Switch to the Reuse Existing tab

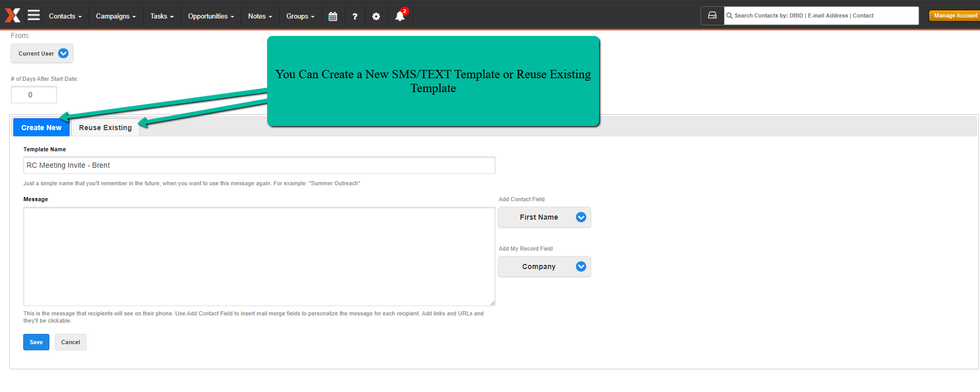click(x=106, y=128)
